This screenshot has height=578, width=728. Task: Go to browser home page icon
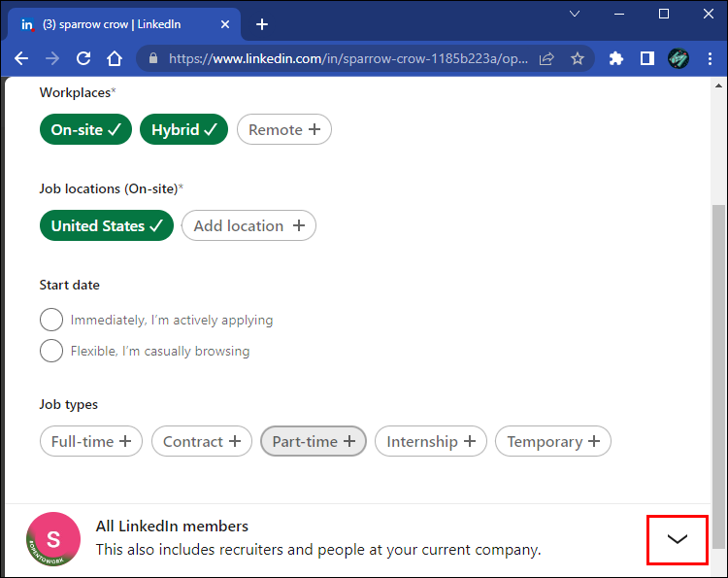click(115, 58)
